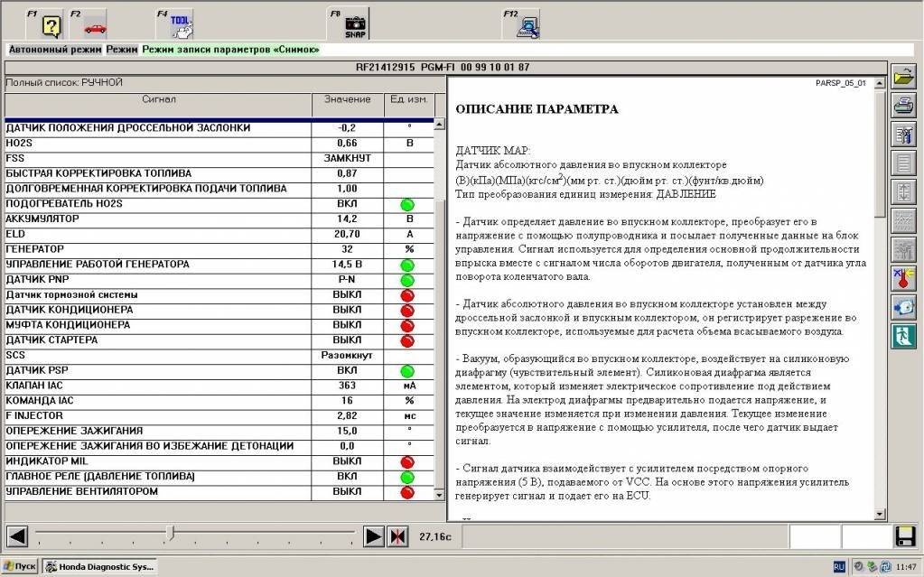Click the snapshot timeline slider thumb

pyautogui.click(x=171, y=534)
